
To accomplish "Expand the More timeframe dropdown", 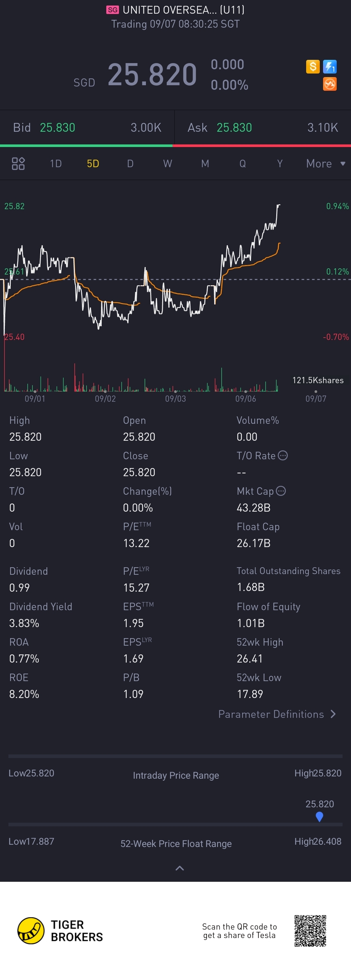I will [x=326, y=164].
